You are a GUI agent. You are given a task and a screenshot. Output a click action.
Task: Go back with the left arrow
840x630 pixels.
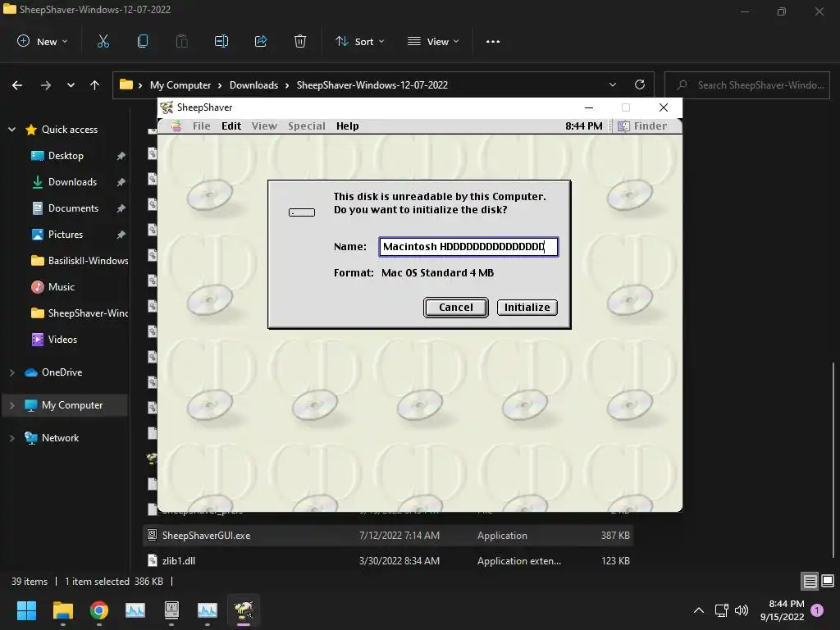17,85
